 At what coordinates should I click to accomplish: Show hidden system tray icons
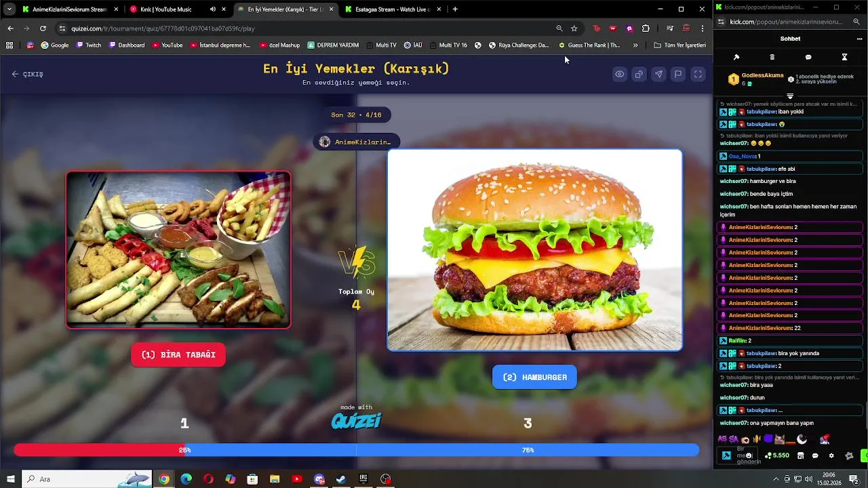point(776,479)
